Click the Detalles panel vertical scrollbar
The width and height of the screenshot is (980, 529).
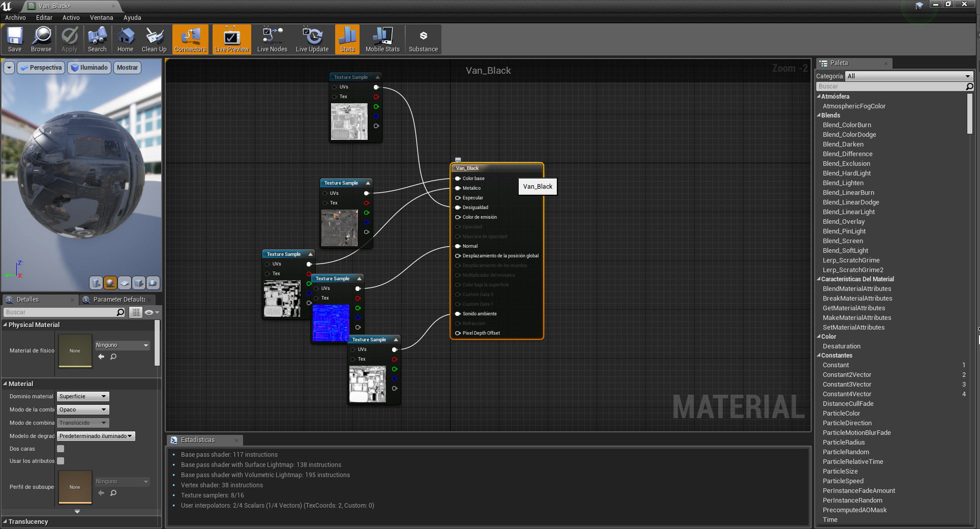coord(157,343)
